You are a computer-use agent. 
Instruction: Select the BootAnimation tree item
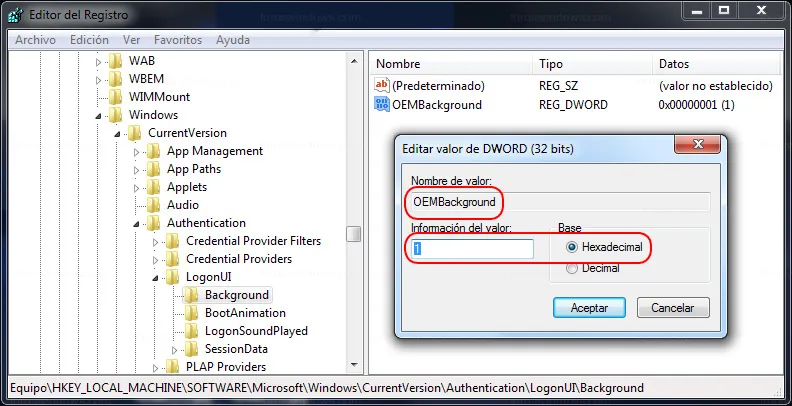pos(245,313)
